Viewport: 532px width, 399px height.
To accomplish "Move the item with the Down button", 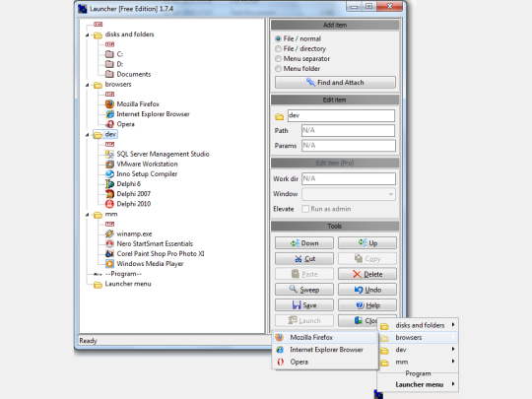I will (304, 243).
